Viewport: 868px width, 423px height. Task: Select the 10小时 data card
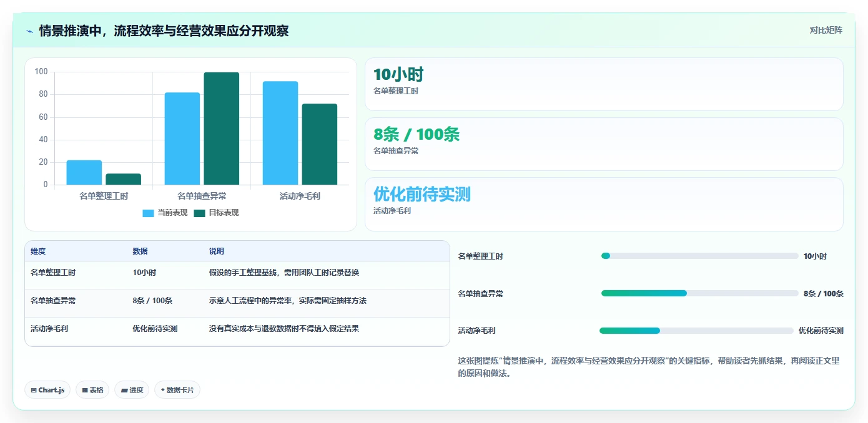(604, 84)
